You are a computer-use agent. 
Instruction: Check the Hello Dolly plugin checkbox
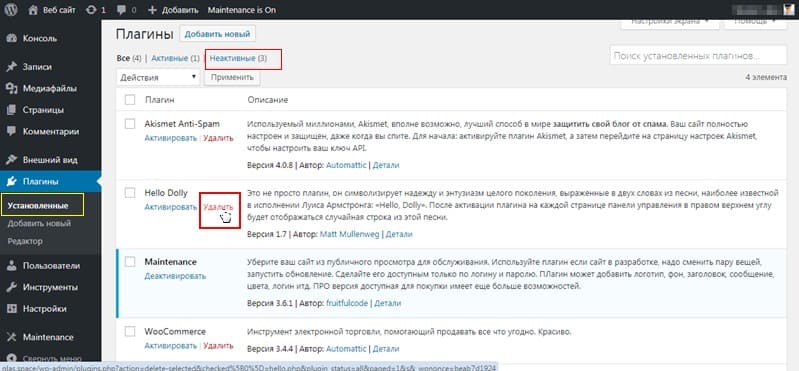[x=130, y=193]
